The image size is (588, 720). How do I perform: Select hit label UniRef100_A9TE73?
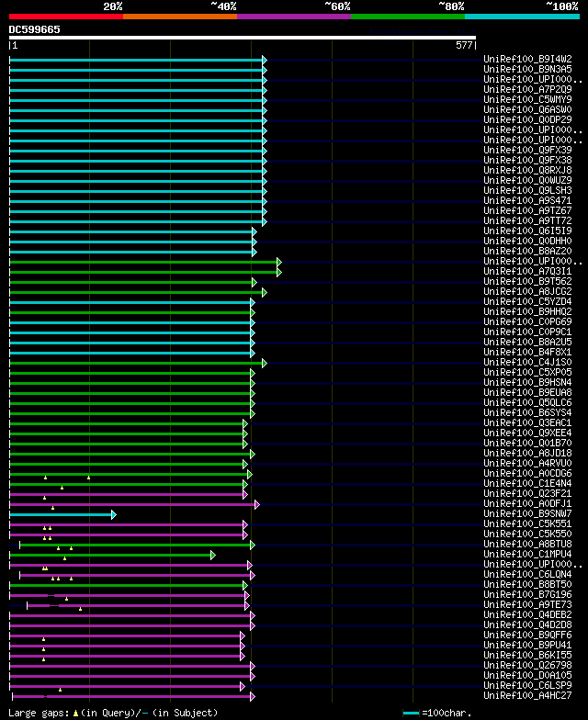click(x=527, y=604)
